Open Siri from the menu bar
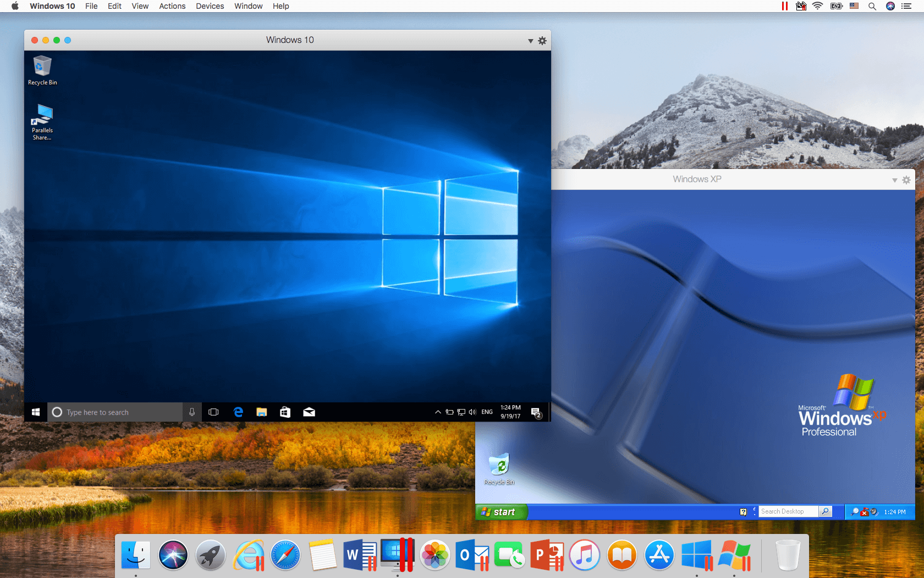924x578 pixels. (890, 6)
